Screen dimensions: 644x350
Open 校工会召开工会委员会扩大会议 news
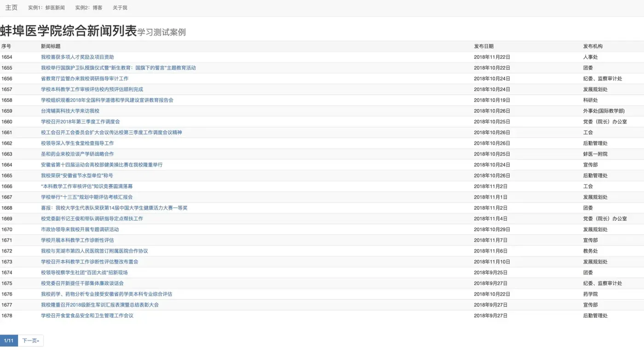[x=111, y=132]
